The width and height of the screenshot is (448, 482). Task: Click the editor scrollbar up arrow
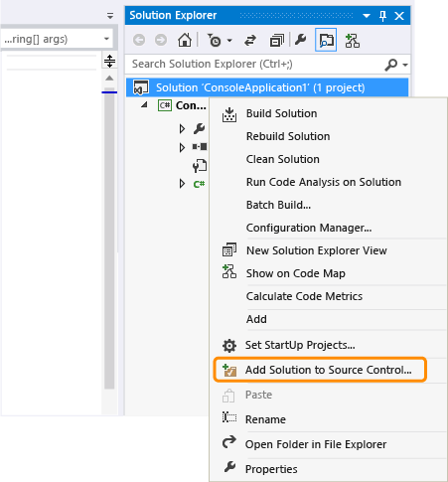[x=109, y=79]
